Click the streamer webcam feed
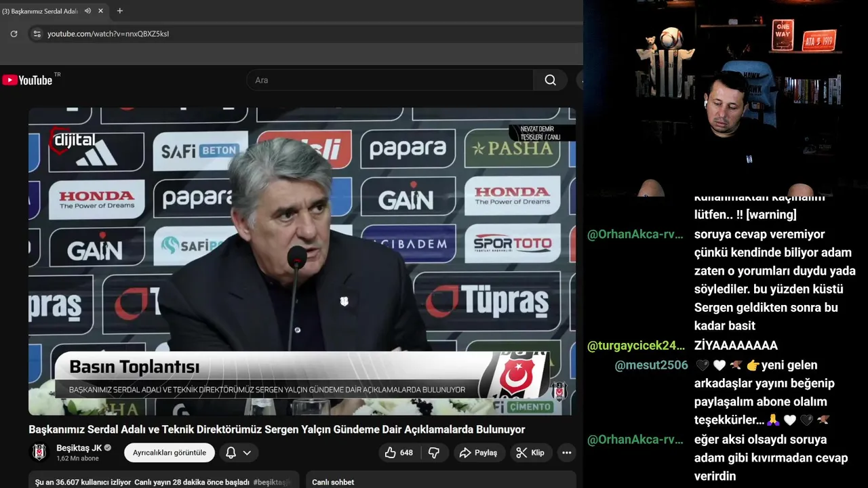Screen dimensions: 868x488 [x=724, y=98]
